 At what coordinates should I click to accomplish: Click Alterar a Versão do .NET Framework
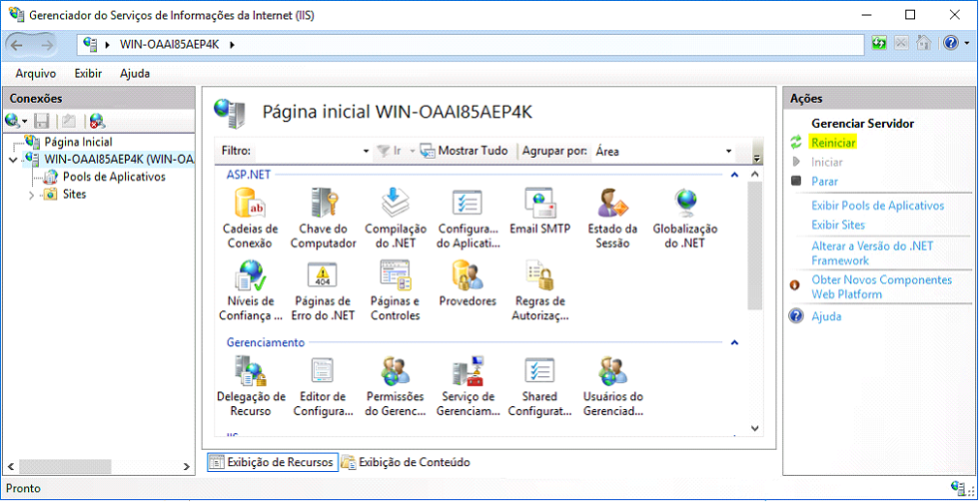tap(872, 253)
